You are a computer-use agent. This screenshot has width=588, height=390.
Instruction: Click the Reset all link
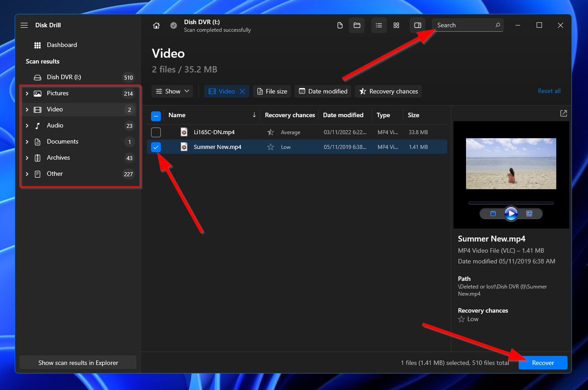549,91
